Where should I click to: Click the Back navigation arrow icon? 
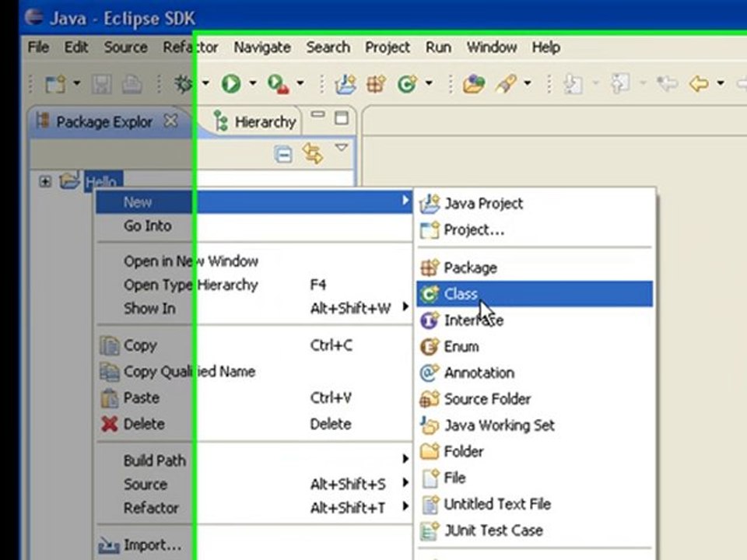[x=699, y=84]
